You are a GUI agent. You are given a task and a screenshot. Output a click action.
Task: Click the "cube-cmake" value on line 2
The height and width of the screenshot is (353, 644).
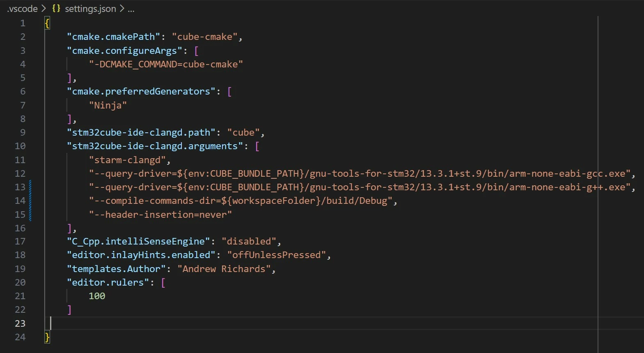[204, 37]
